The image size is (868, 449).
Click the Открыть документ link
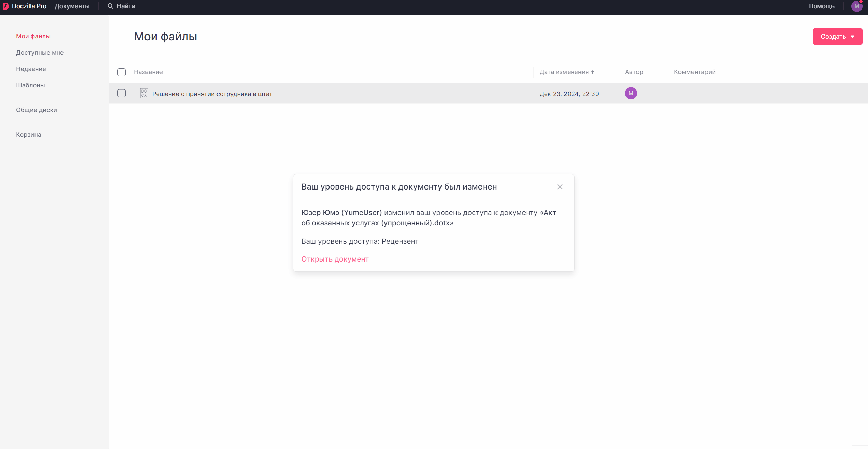[335, 259]
